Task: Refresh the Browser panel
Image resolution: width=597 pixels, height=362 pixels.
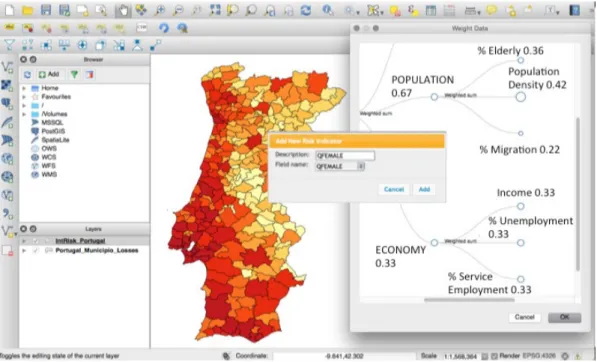Action: (x=27, y=75)
